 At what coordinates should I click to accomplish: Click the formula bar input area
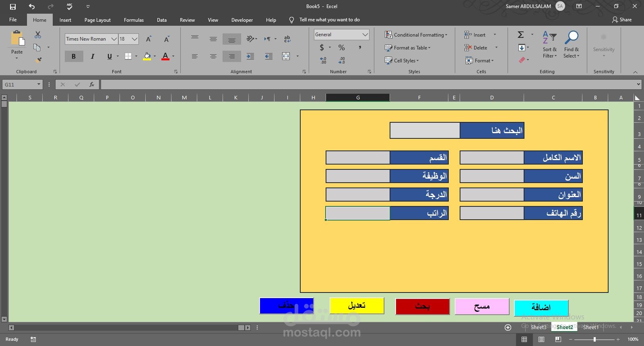[368, 84]
